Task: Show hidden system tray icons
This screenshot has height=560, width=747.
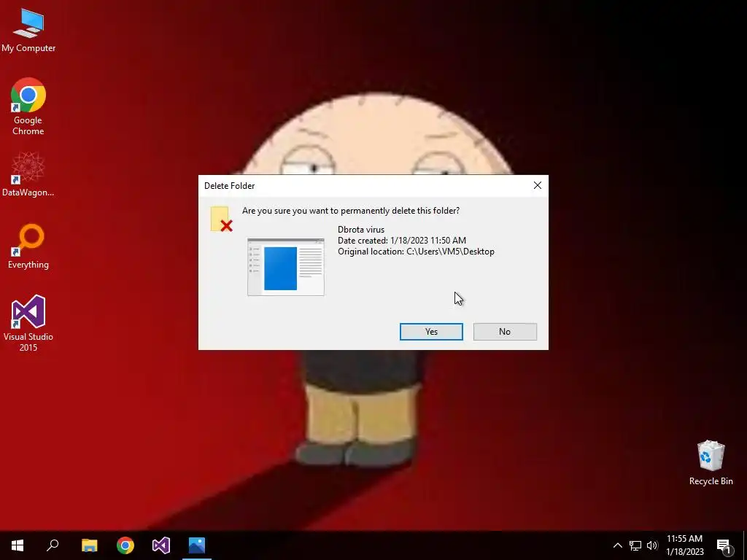Action: (x=617, y=545)
